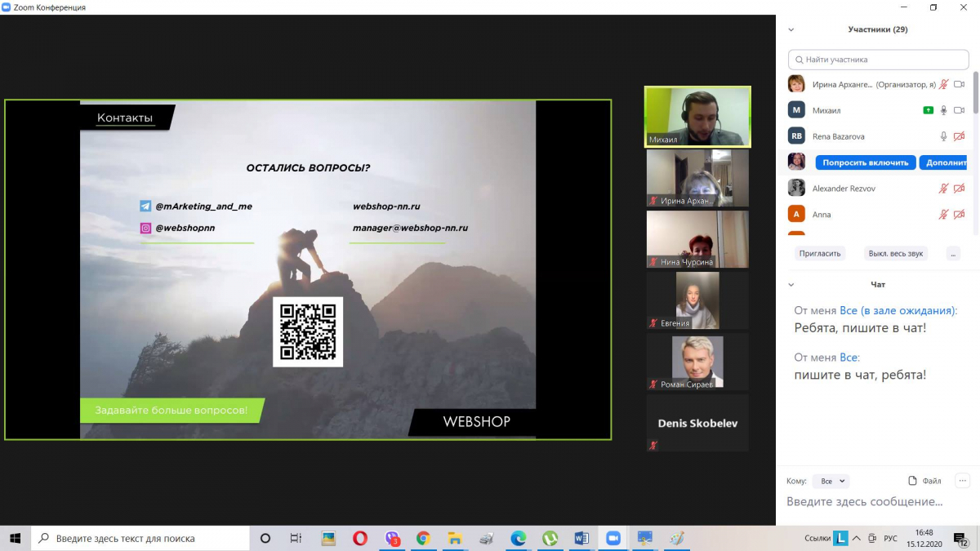Select Михаил's active speaker video tile

pyautogui.click(x=697, y=117)
